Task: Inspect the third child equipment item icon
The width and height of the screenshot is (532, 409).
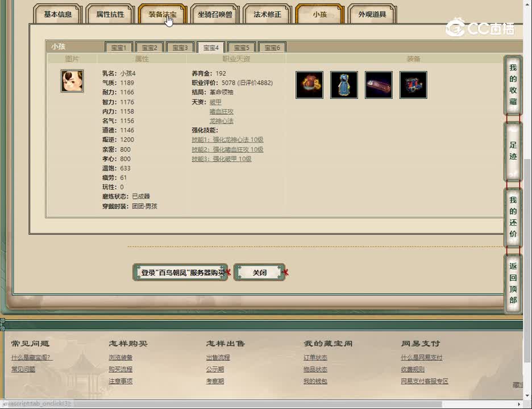Action: coord(379,84)
